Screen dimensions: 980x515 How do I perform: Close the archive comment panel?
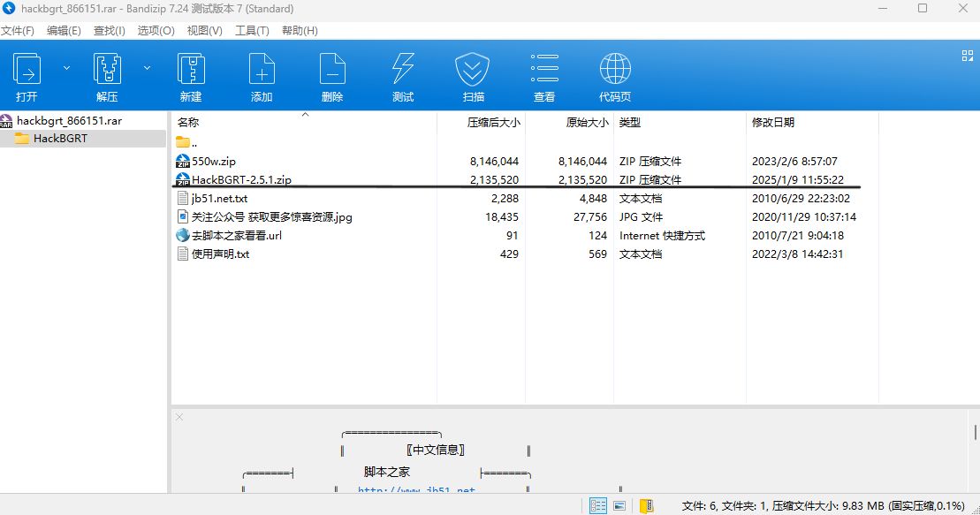point(179,417)
